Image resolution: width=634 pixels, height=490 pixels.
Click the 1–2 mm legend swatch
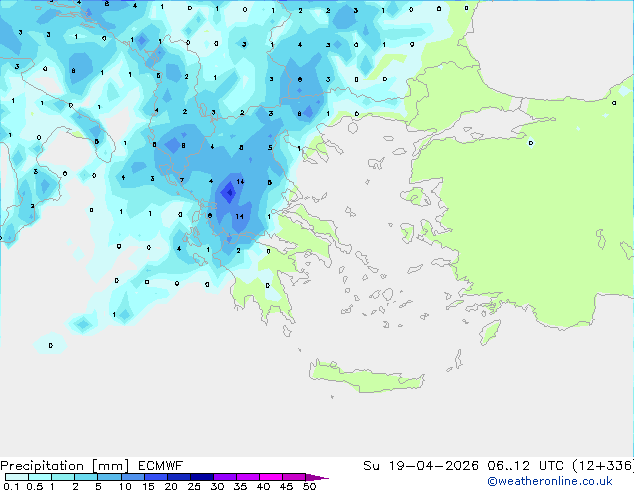coord(63,477)
